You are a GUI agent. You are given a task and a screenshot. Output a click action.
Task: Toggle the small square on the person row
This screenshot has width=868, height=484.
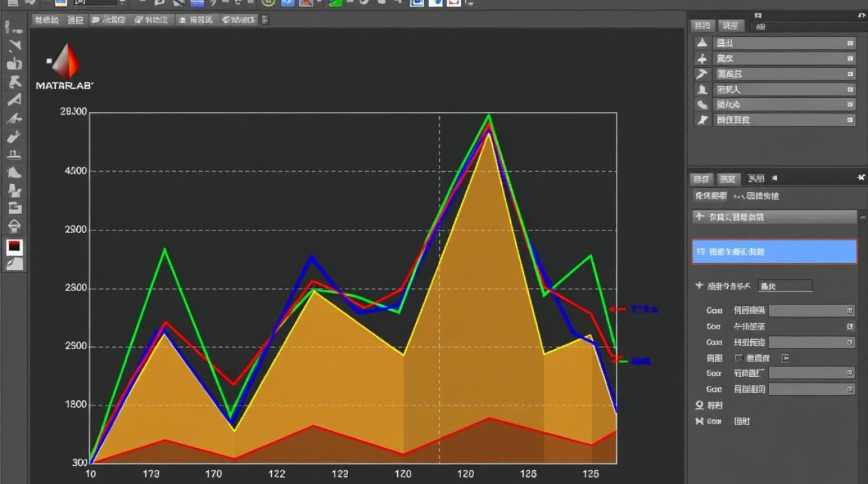coord(850,90)
